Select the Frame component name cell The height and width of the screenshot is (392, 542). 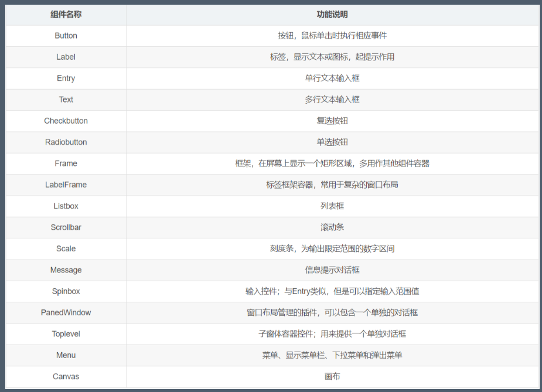pyautogui.click(x=66, y=163)
